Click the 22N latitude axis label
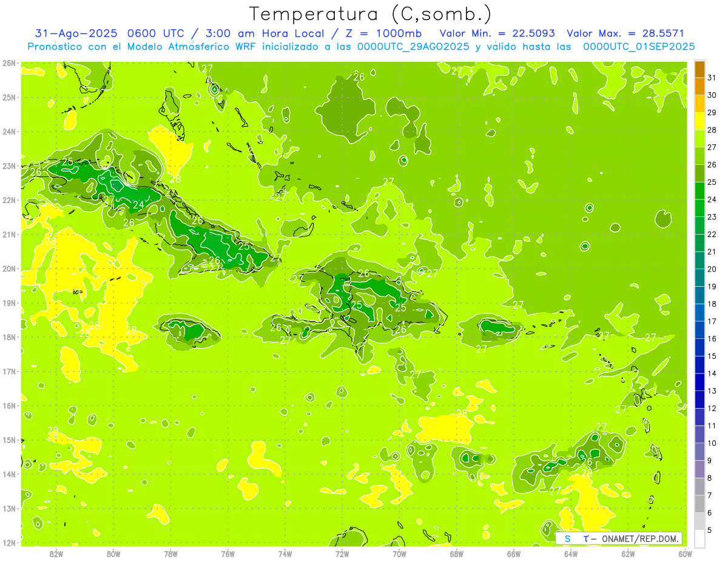This screenshot has height=562, width=728. 8,200
